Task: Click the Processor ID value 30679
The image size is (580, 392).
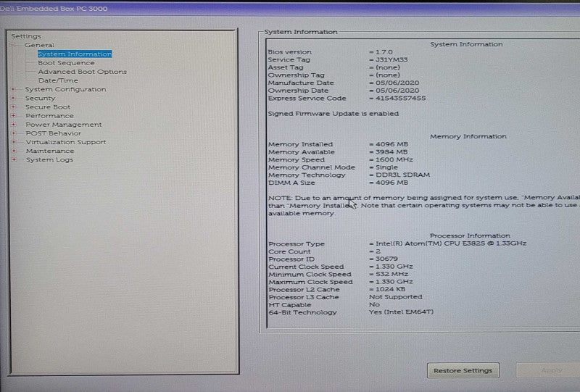Action: (386, 259)
